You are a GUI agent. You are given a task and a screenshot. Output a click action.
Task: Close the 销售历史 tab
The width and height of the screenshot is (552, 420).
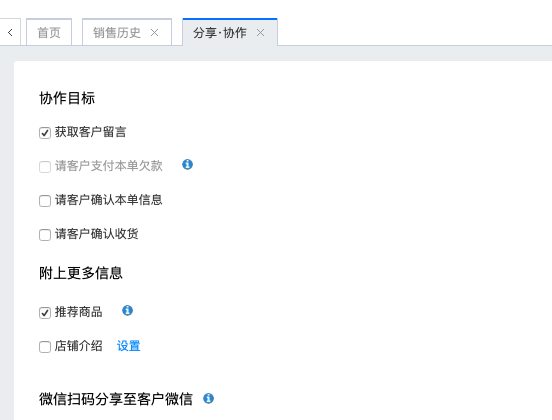(x=154, y=33)
